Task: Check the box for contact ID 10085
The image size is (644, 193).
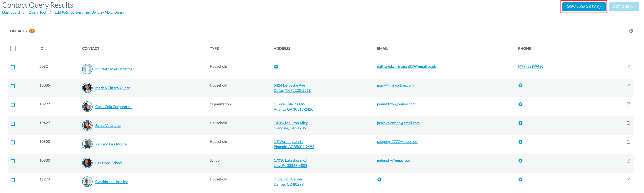Action: (x=13, y=86)
